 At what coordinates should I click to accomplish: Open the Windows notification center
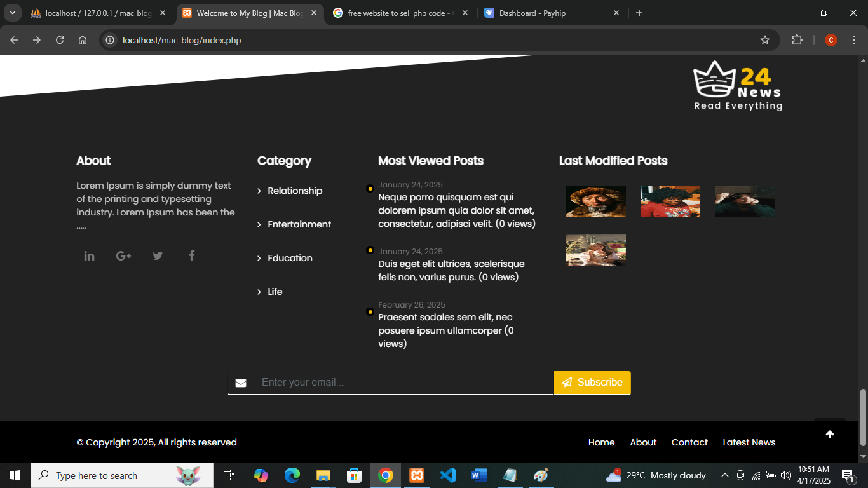[847, 475]
